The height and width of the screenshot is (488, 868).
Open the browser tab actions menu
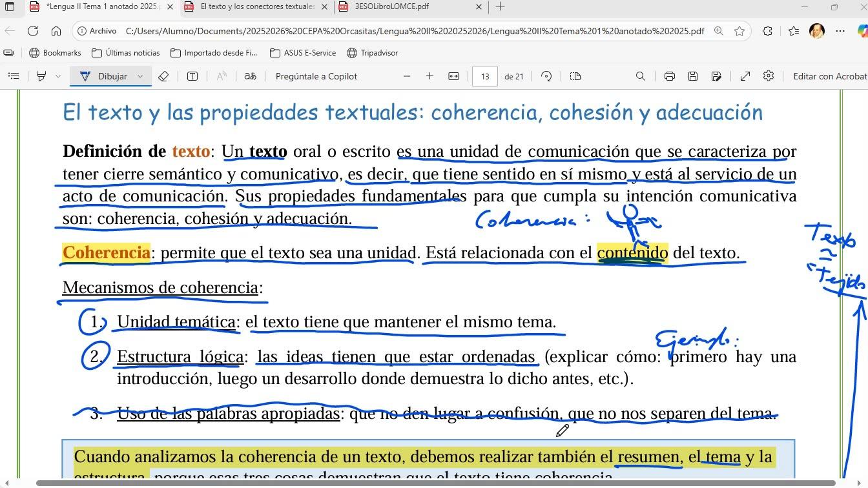(10, 6)
